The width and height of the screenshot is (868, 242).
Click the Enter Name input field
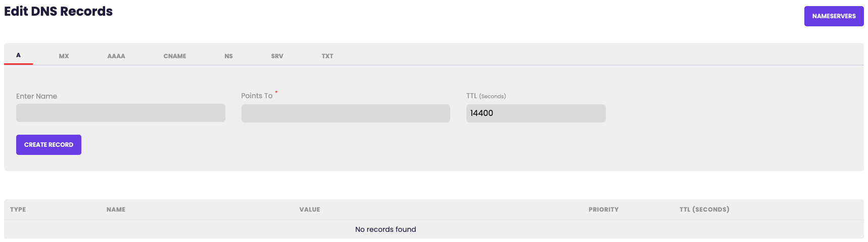(121, 113)
